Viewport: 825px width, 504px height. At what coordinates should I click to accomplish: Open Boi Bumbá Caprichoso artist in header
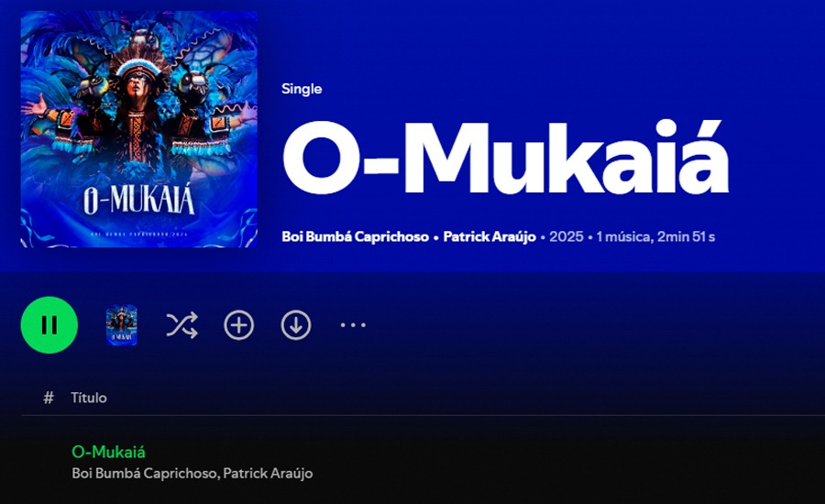pos(355,236)
